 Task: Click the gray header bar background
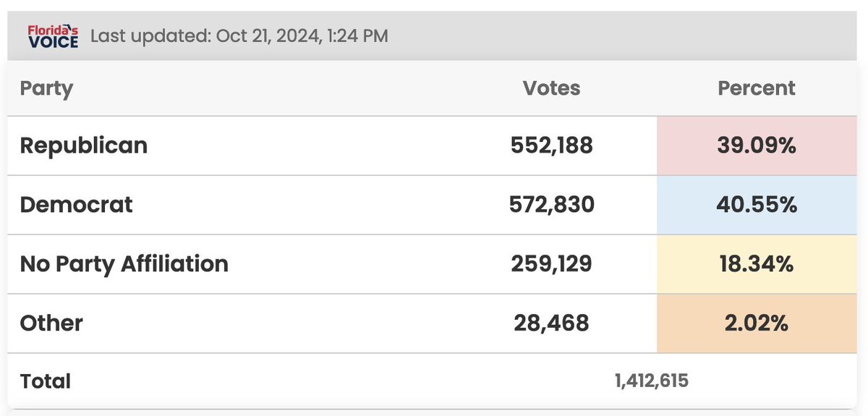point(433,35)
